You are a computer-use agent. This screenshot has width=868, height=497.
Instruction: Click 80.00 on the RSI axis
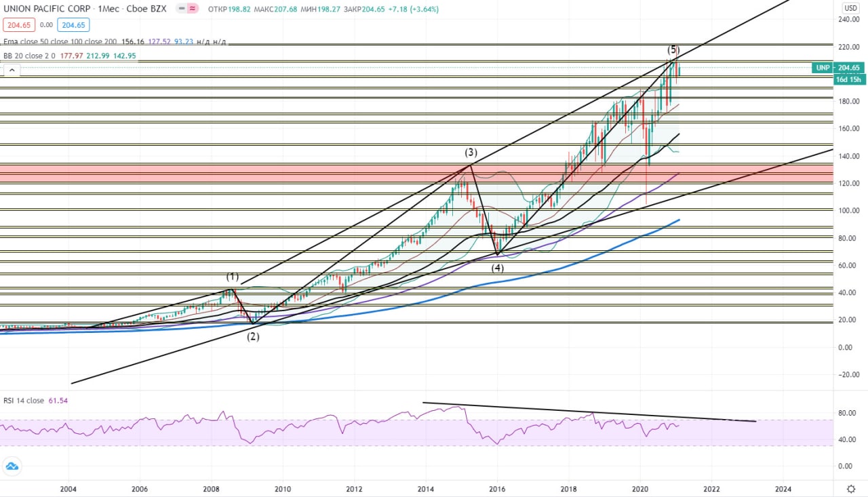click(x=846, y=412)
